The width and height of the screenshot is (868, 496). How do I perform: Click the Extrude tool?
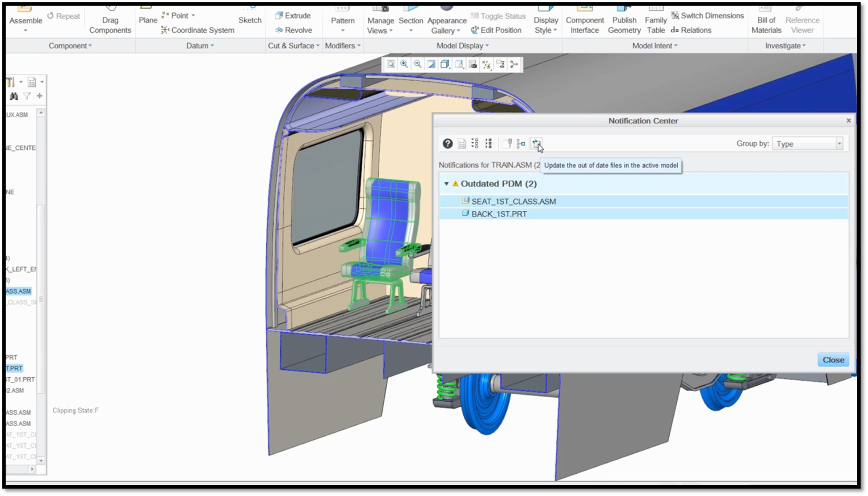[x=293, y=16]
